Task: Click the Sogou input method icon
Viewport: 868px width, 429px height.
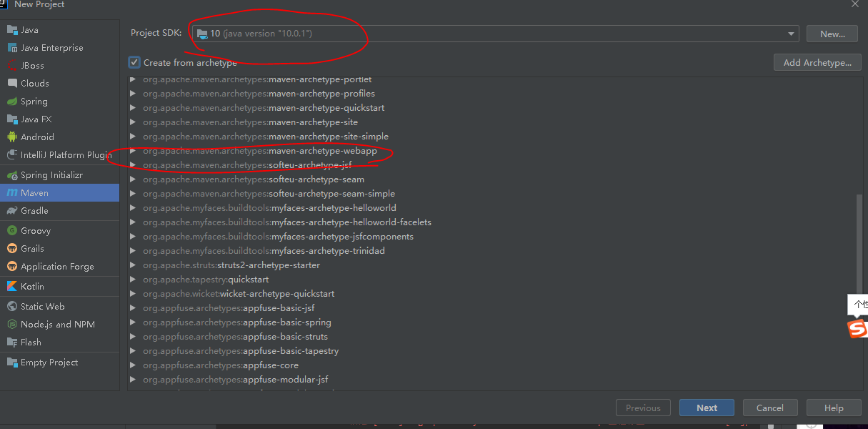Action: (857, 329)
